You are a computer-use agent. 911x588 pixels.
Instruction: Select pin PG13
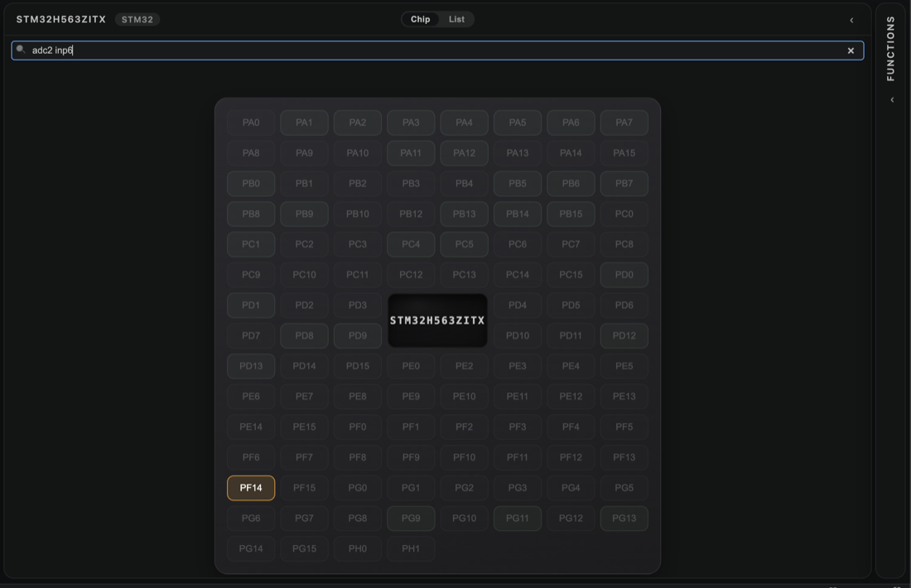tap(624, 518)
